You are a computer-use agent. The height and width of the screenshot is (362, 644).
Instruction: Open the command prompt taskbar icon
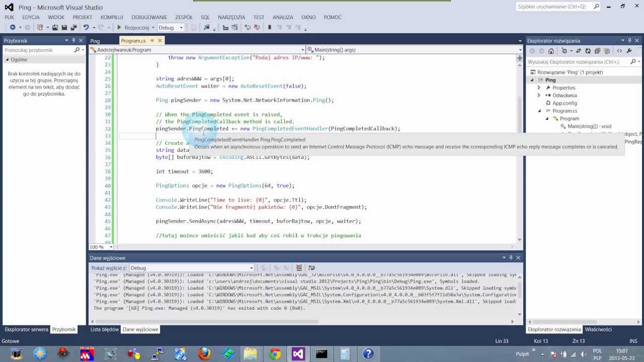coord(322,354)
